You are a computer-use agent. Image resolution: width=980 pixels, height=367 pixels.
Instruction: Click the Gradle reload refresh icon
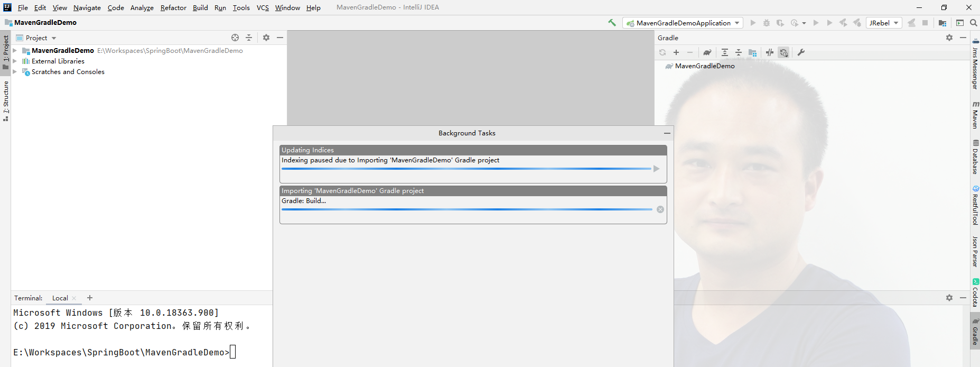pyautogui.click(x=662, y=52)
